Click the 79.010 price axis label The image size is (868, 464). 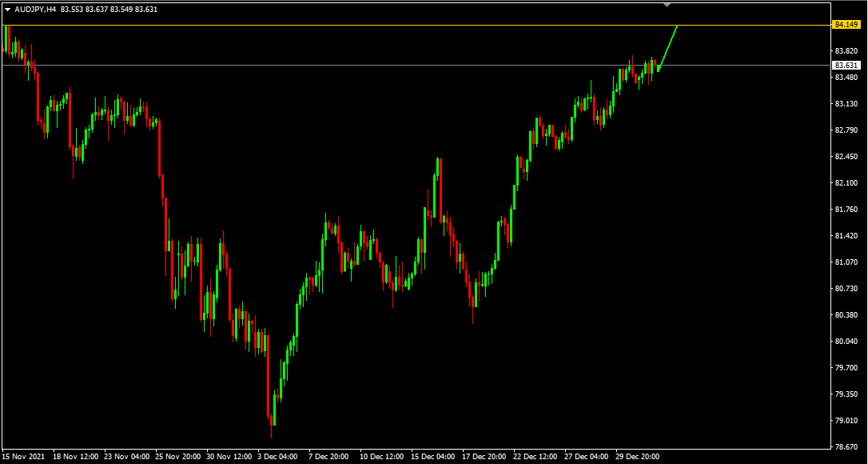(x=846, y=420)
